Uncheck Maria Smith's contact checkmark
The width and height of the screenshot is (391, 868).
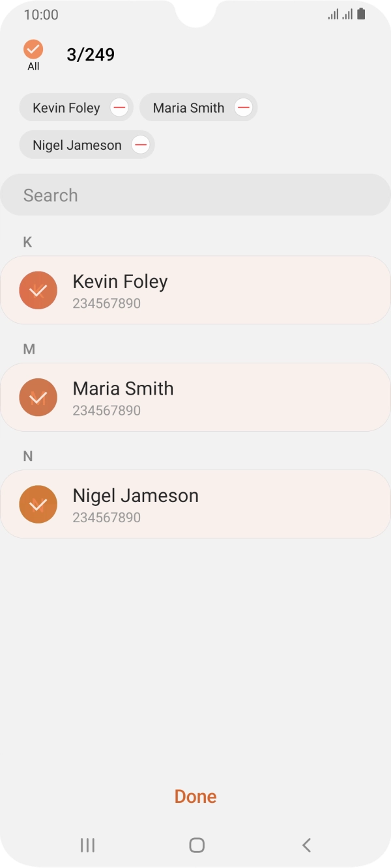[38, 397]
